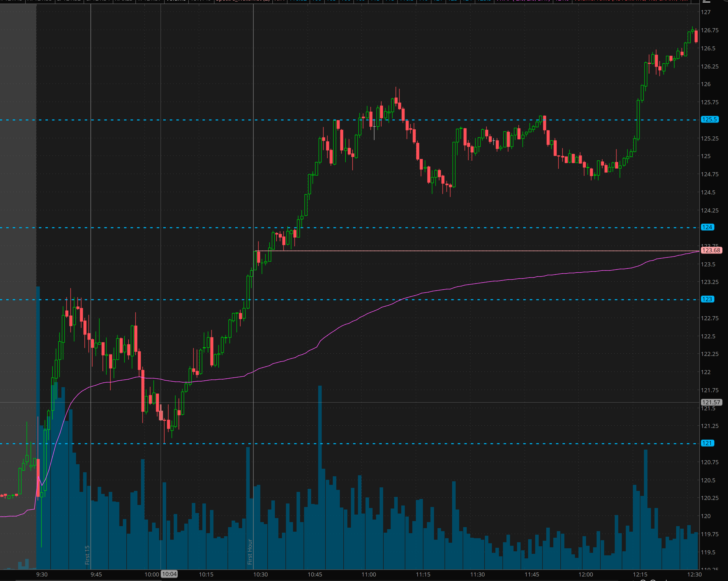This screenshot has height=581, width=728.
Task: Click the last red candle at chart's right edge
Action: tap(696, 36)
